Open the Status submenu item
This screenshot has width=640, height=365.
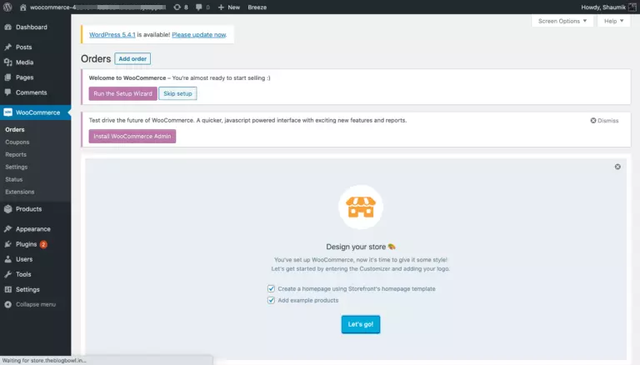(14, 179)
